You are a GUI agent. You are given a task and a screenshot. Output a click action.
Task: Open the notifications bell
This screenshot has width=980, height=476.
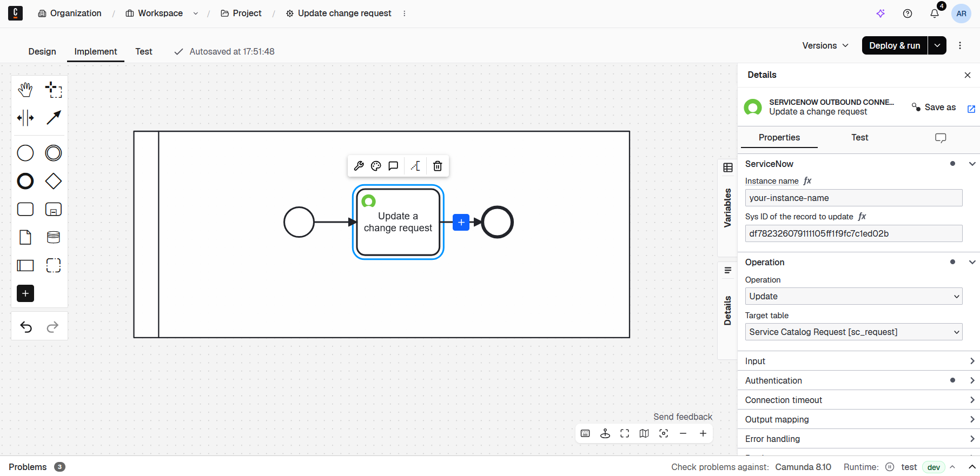pyautogui.click(x=935, y=14)
